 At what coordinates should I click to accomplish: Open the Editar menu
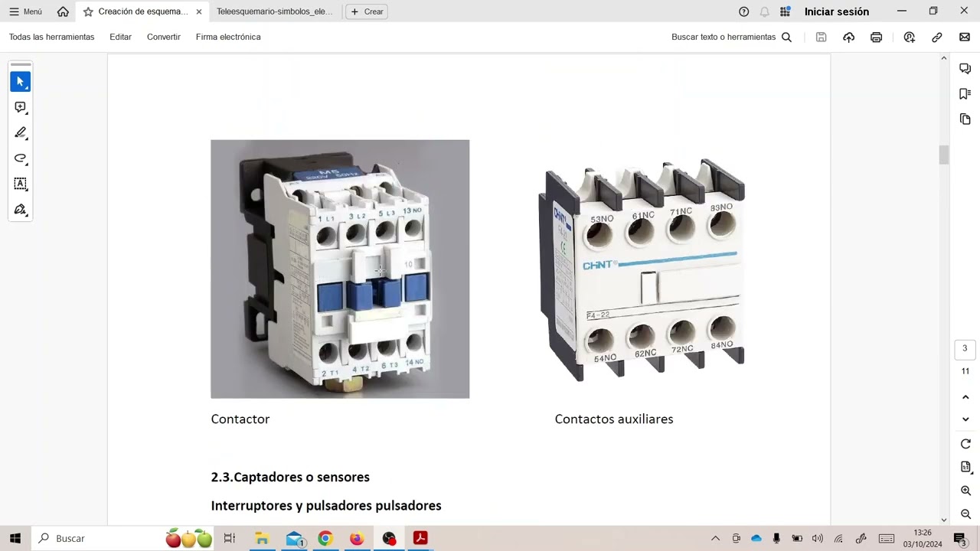point(120,37)
